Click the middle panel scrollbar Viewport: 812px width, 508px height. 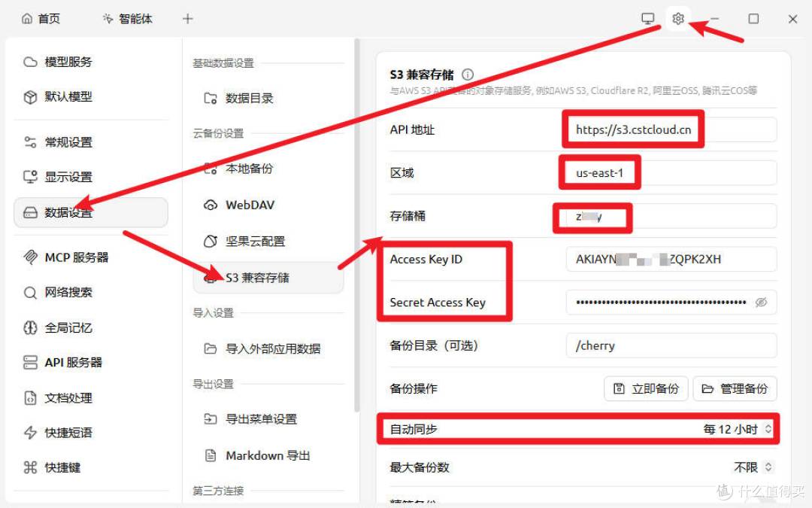[356, 226]
